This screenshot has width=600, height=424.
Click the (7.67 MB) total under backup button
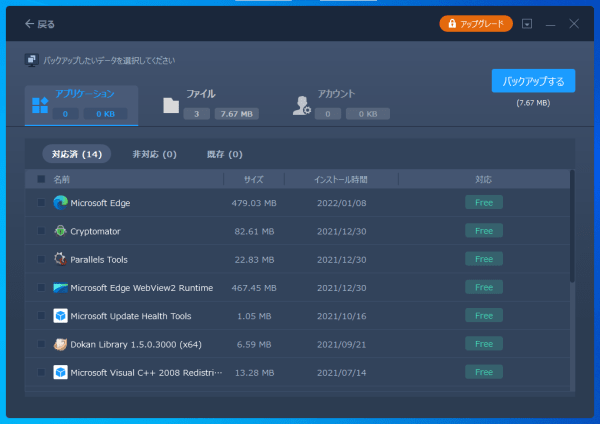click(533, 103)
